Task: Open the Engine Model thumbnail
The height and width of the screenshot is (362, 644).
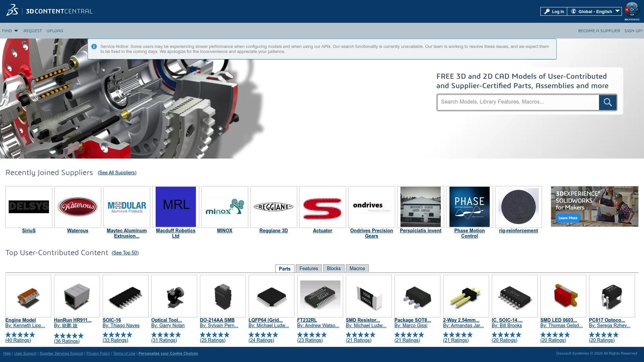Action: [x=28, y=296]
